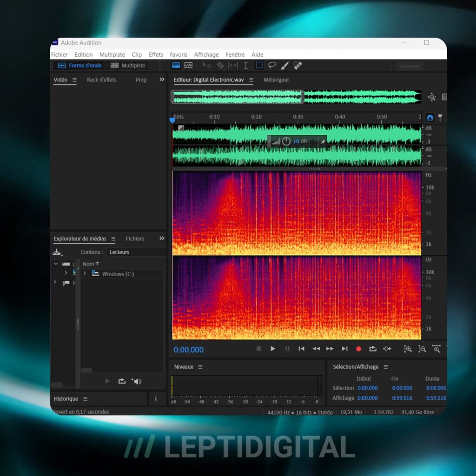
Task: Switch to Rack d'effets tab
Action: point(101,79)
